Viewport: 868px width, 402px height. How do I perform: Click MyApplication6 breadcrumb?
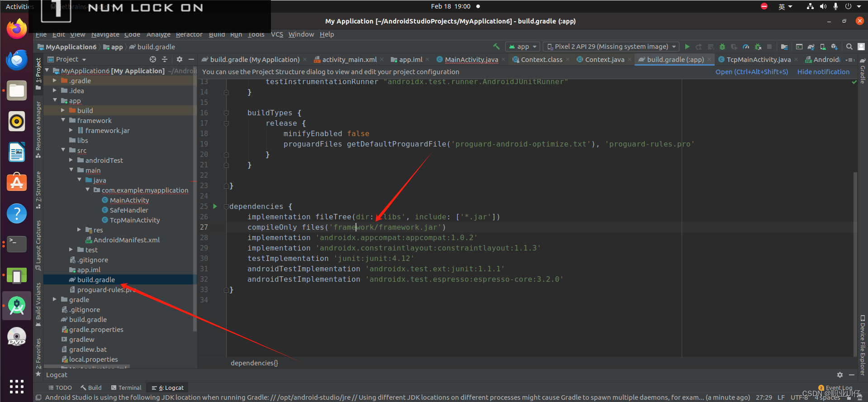coord(71,47)
